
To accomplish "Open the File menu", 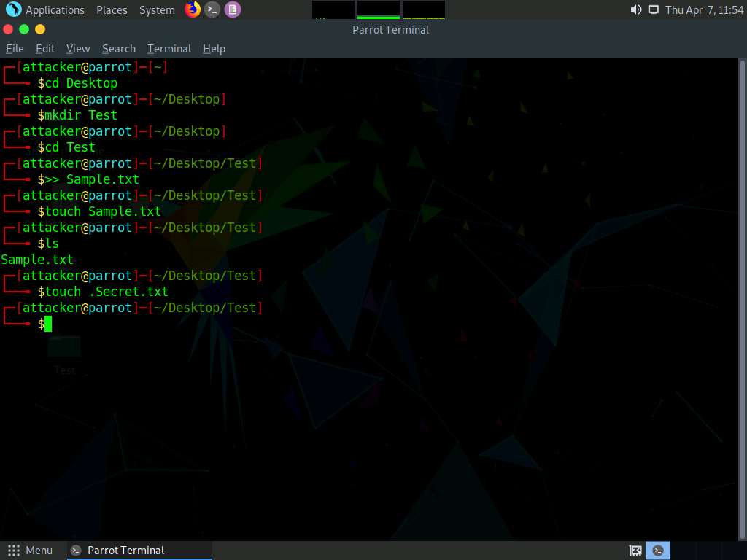I will click(x=15, y=49).
